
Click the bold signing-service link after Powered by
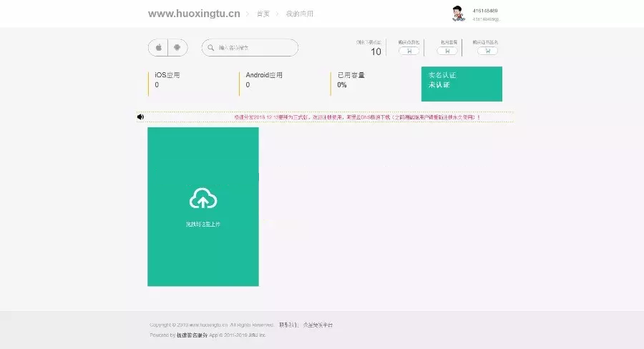pos(192,335)
